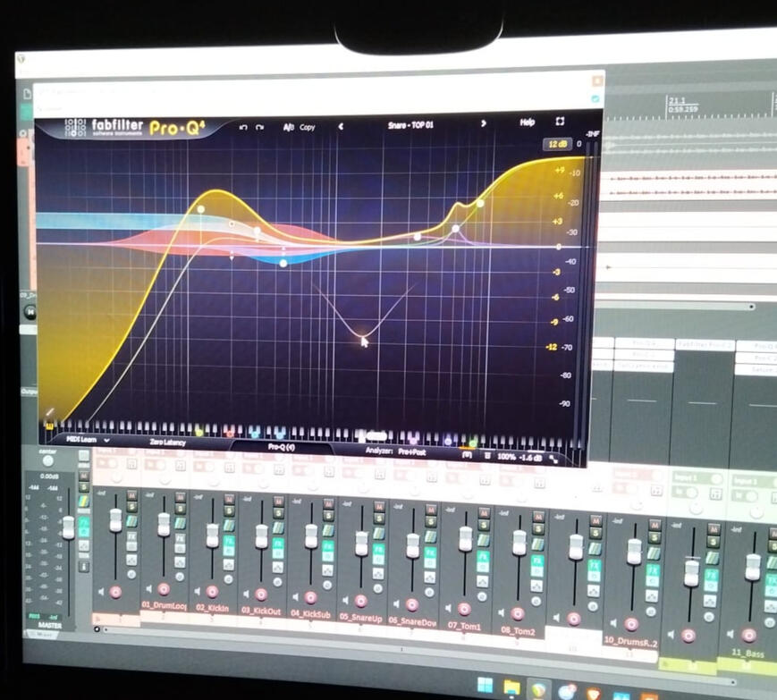The height and width of the screenshot is (700, 777).
Task: Solo the 02_KickIn track
Action: point(228,510)
